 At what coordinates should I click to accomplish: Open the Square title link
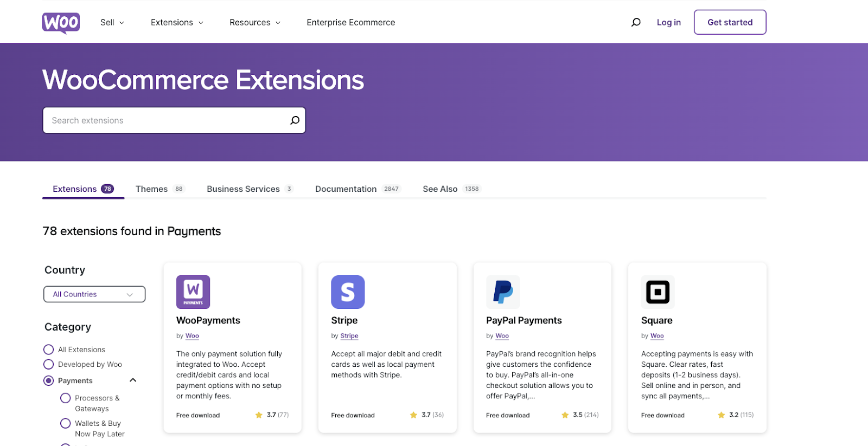pyautogui.click(x=657, y=320)
